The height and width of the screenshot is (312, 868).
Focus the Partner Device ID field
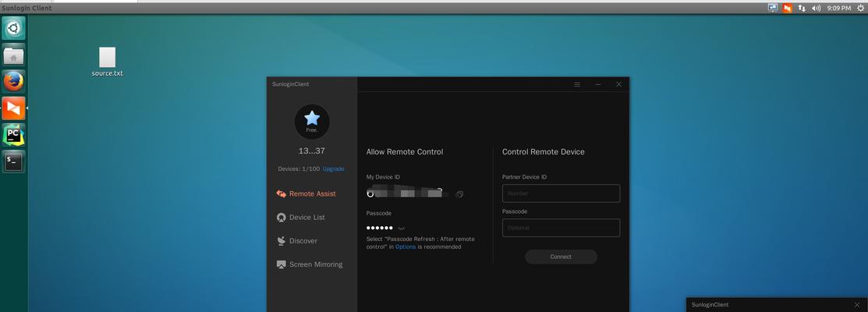pyautogui.click(x=561, y=193)
